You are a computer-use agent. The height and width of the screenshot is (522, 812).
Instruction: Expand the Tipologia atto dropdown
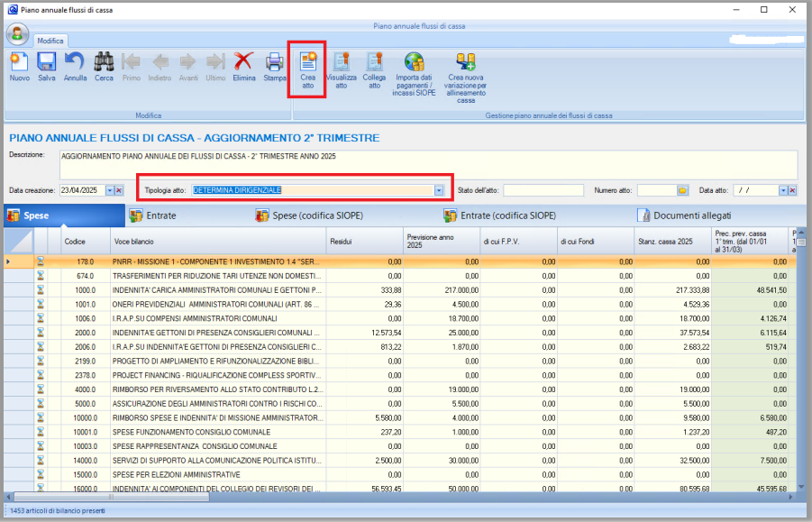click(439, 190)
